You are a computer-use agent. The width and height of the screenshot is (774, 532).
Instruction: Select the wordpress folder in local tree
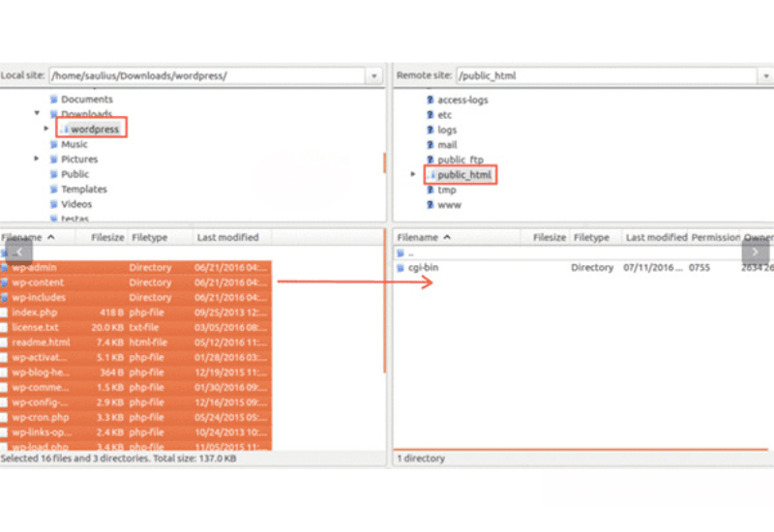click(94, 129)
